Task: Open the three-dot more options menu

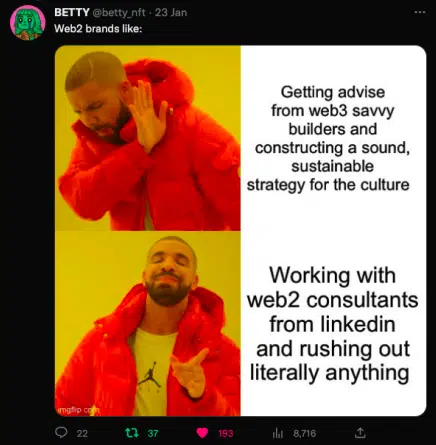Action: pos(420,12)
